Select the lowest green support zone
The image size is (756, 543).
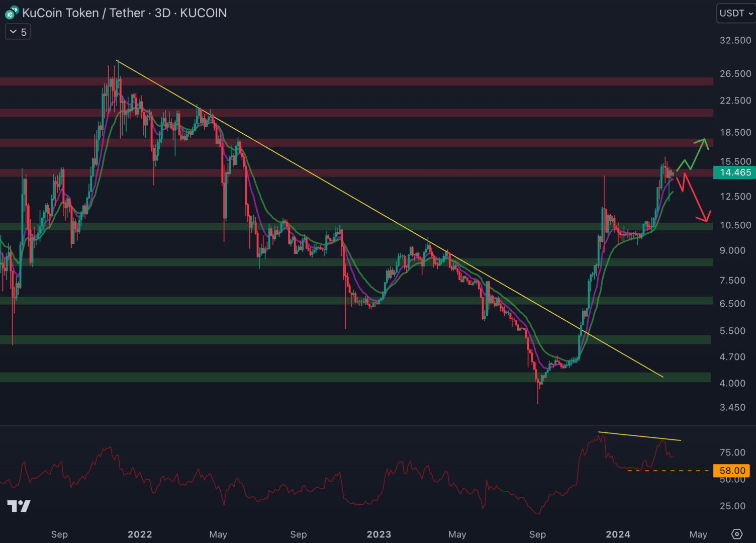click(352, 377)
